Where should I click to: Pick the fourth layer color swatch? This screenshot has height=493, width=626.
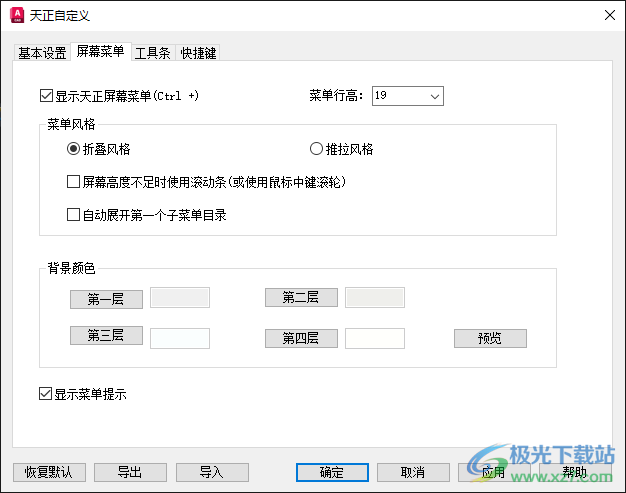(x=375, y=339)
